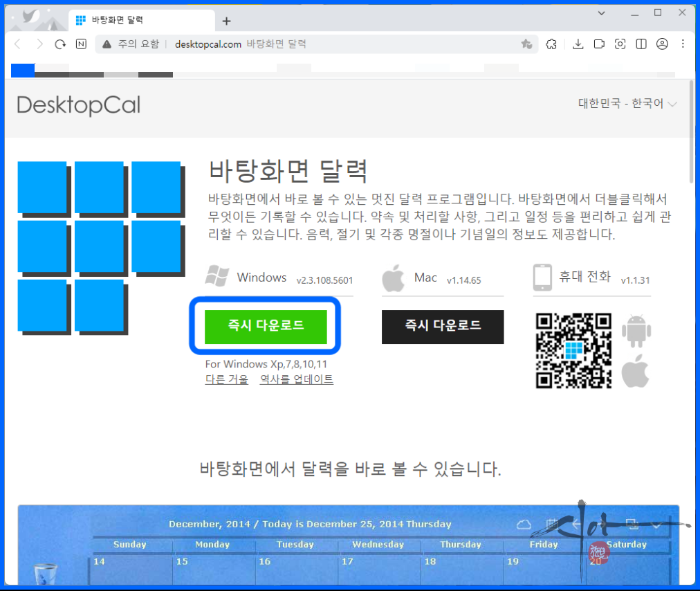Click the Recycle Bin in calendar preview
700x591 pixels.
coord(46,574)
